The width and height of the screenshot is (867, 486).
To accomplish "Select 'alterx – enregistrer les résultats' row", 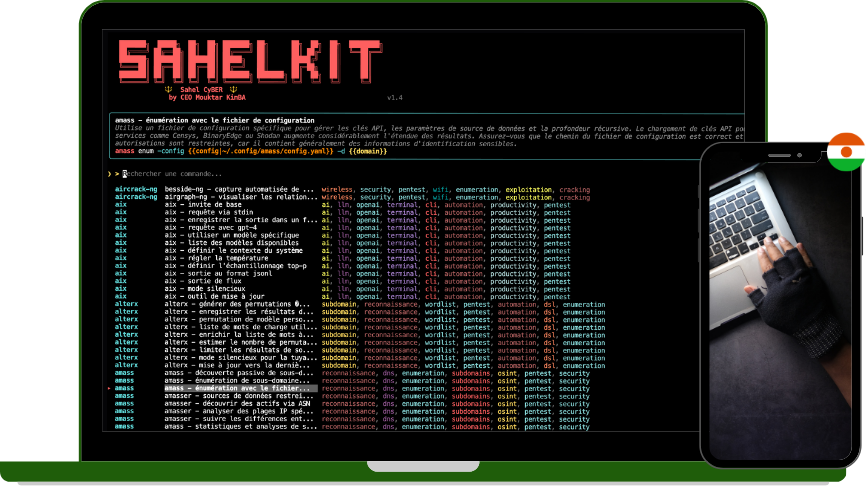I will (x=360, y=312).
